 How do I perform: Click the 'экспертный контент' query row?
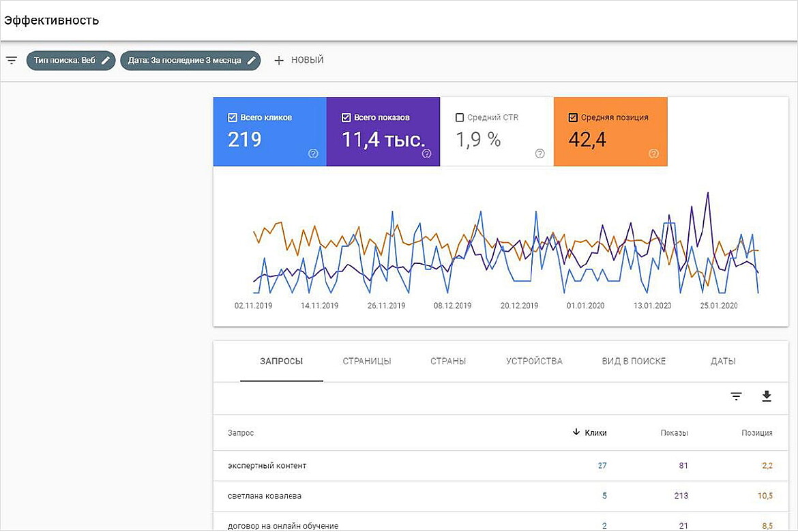click(267, 466)
